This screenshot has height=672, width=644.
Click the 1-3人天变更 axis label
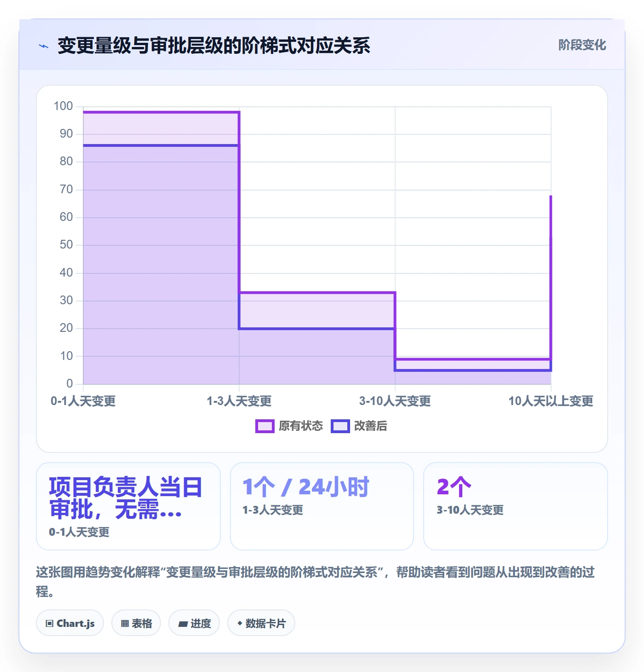[239, 401]
